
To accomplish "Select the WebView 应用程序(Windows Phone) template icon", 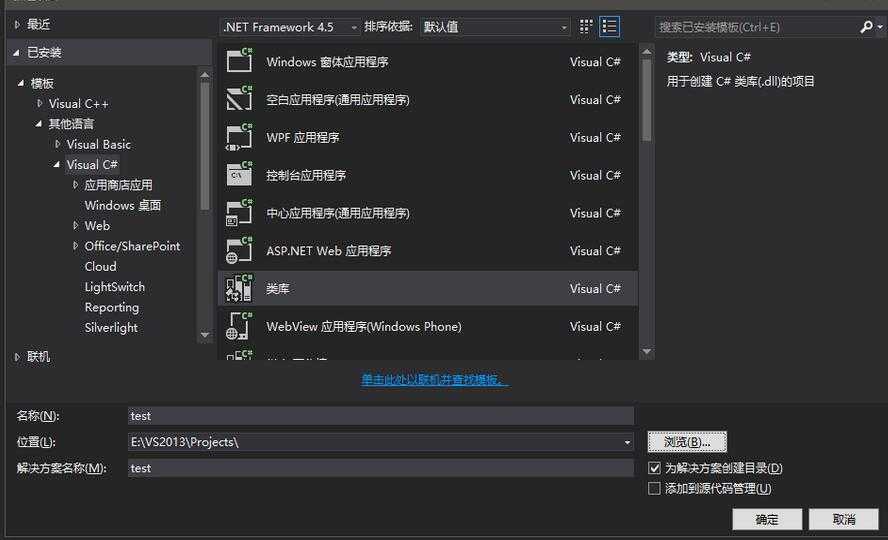I will click(x=239, y=326).
